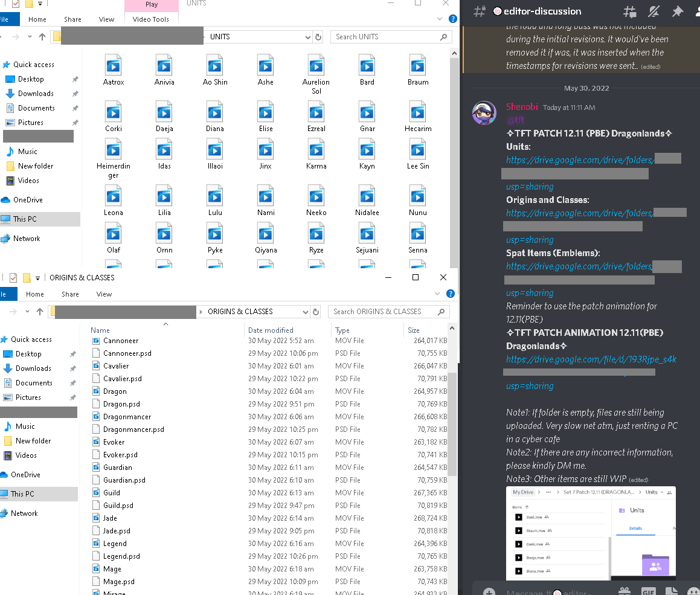Open help icon in UNITS window ribbon
This screenshot has width=700, height=595.
tap(453, 19)
